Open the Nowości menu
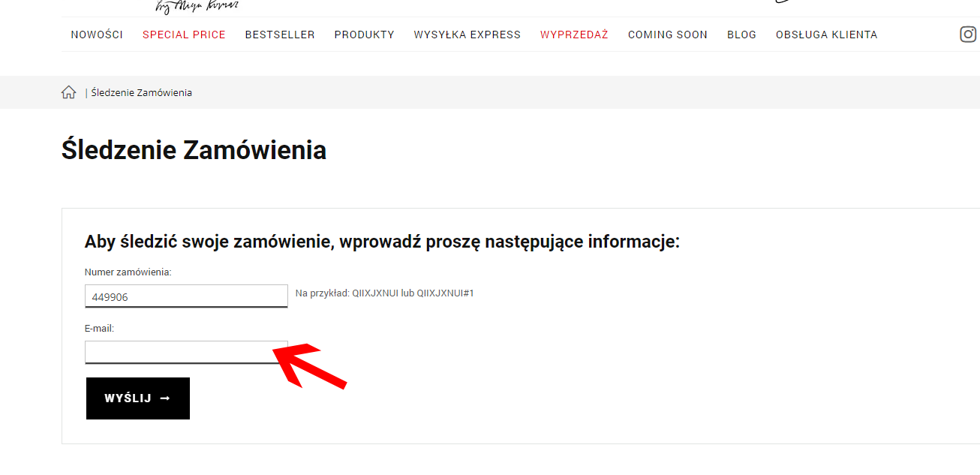Screen dimensions: 980x475 tap(97, 35)
